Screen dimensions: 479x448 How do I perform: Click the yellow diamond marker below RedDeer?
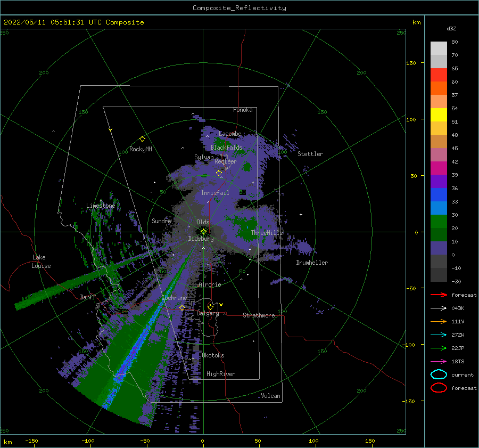point(219,173)
